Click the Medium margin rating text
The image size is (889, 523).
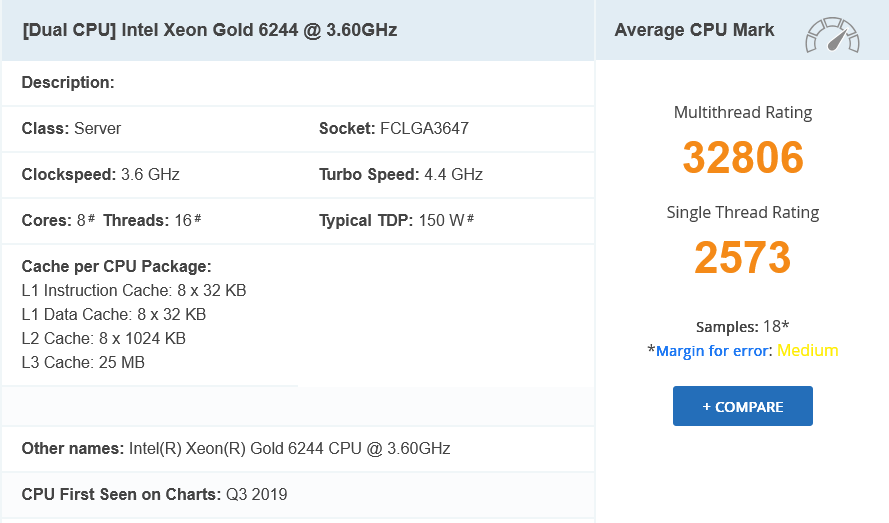point(807,351)
